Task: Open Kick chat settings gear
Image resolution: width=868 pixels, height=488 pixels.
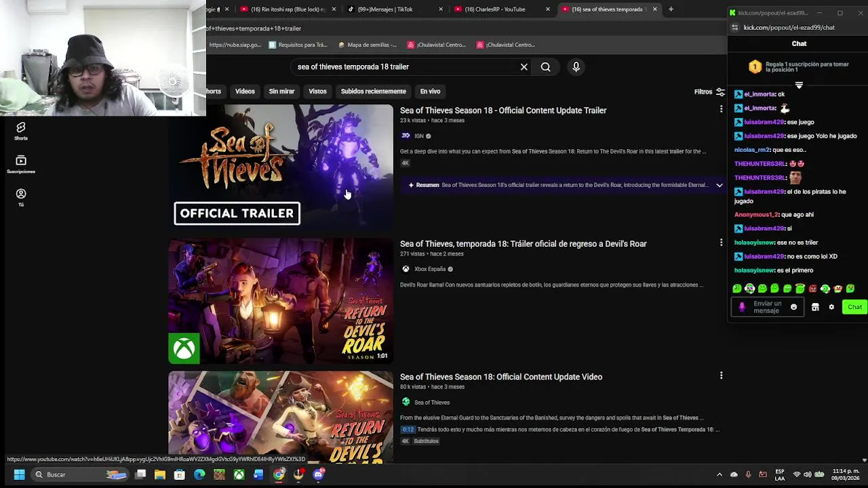Action: [831, 307]
